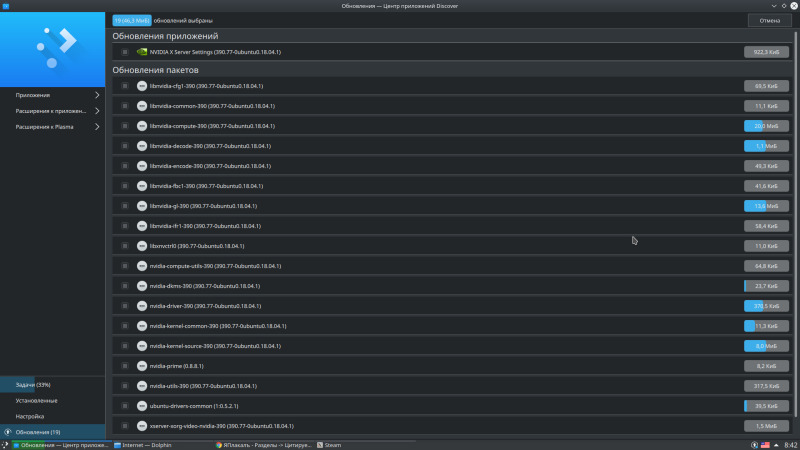Click package icon for libnvidia-compute-390
This screenshot has height=450, width=800.
click(142, 126)
